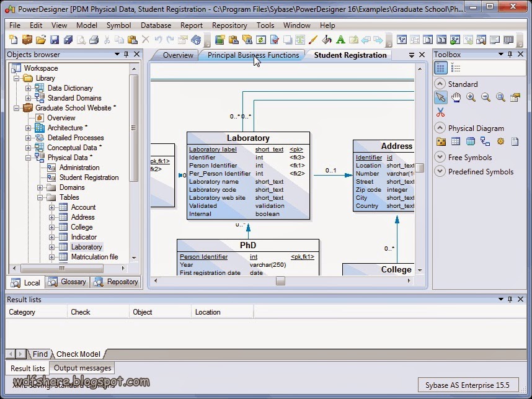Select the Zoom Out tool in Toolbox

click(x=485, y=97)
